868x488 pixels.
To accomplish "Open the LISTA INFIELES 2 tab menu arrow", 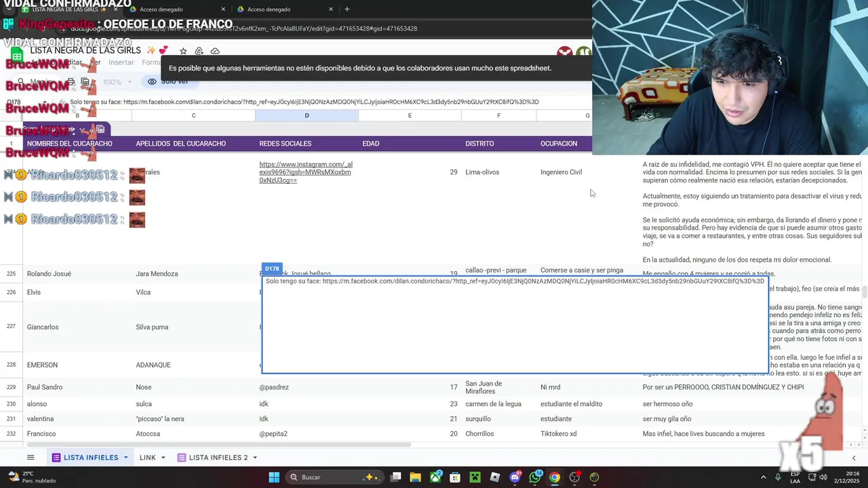I will click(255, 458).
